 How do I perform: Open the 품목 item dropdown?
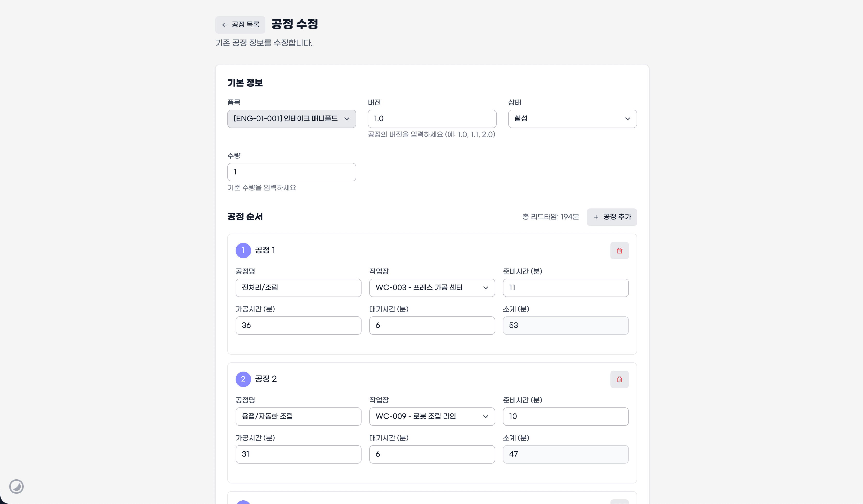pos(292,119)
